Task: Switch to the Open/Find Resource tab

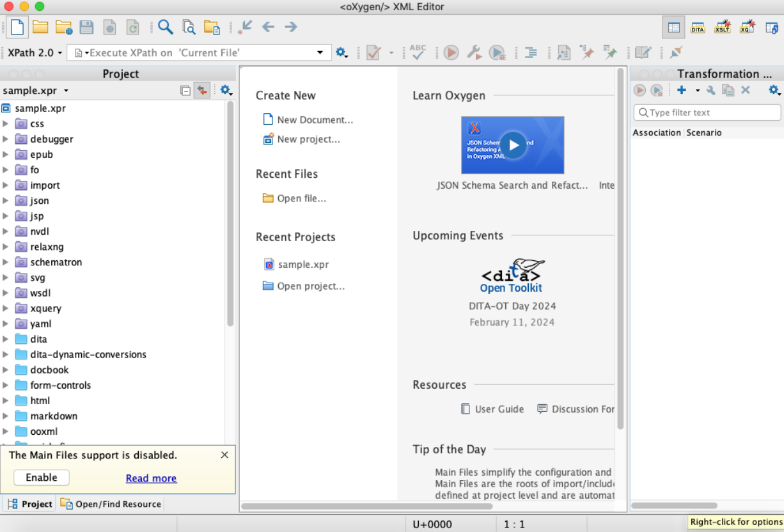Action: [111, 504]
